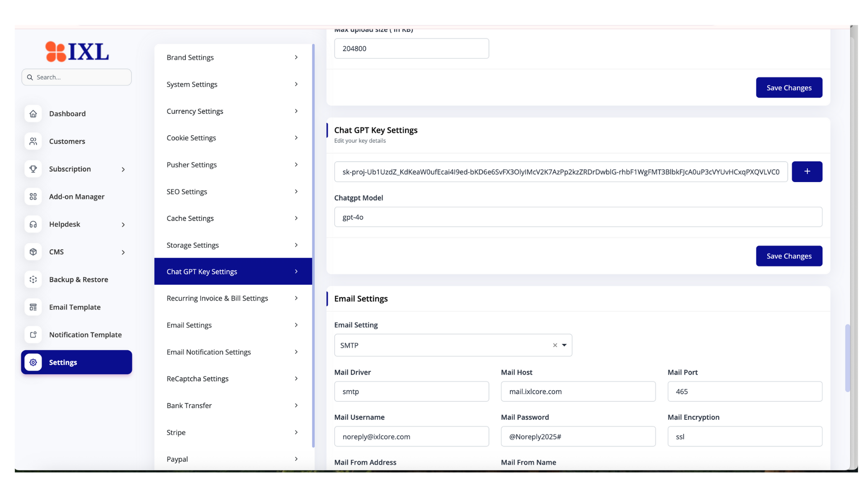Screen dimensions: 868x488
Task: Click the System Settings chevron arrow
Action: pos(296,84)
